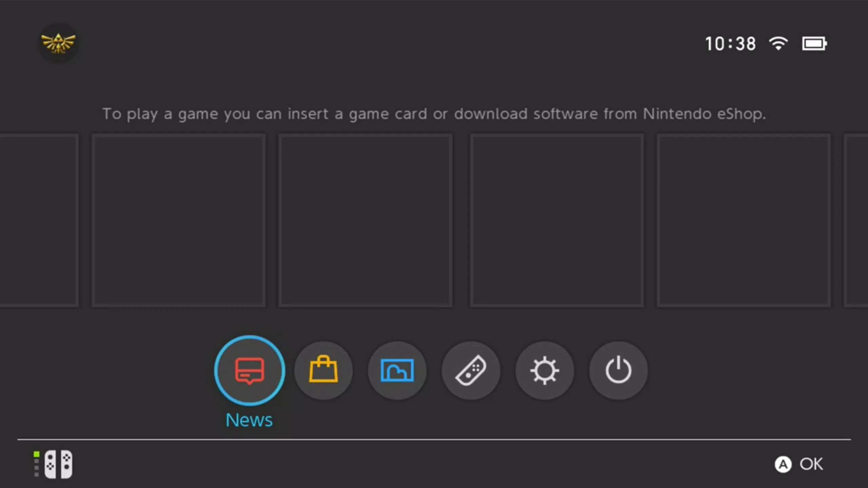Select the Controllers settings icon

pos(471,369)
